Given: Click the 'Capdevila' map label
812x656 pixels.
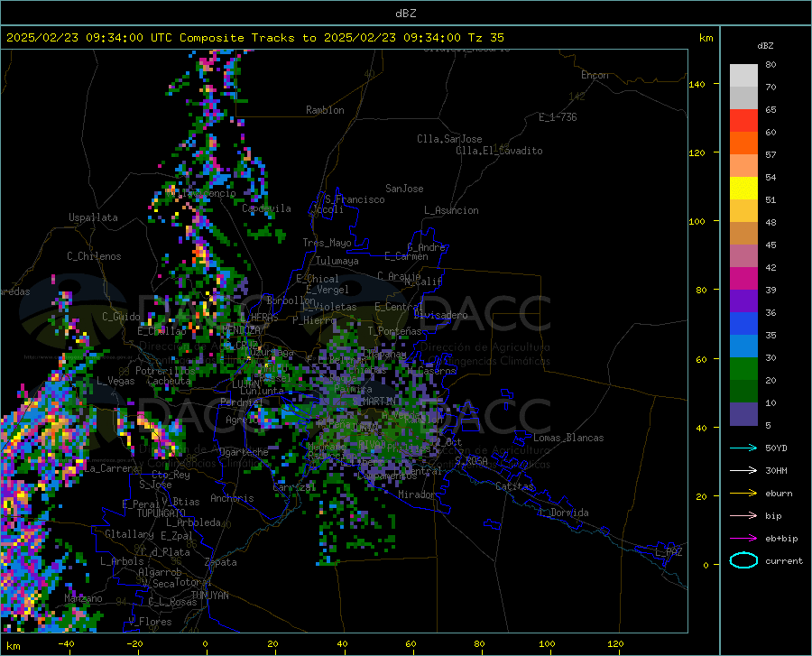Looking at the screenshot, I should [x=266, y=208].
